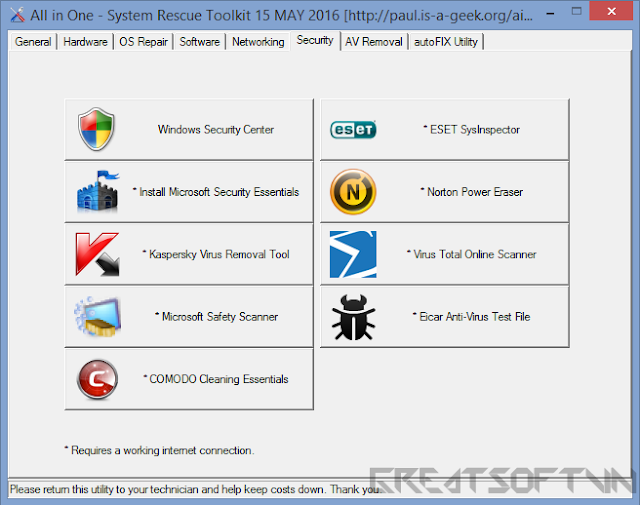Select the Security tab
The height and width of the screenshot is (505, 640).
pos(315,40)
